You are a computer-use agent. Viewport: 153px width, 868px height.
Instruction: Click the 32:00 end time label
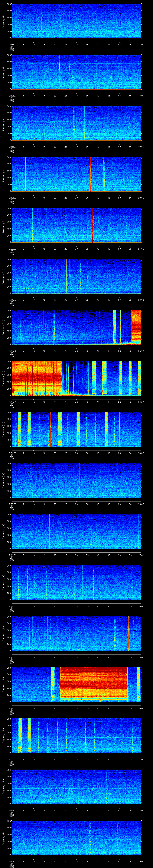[141, 810]
